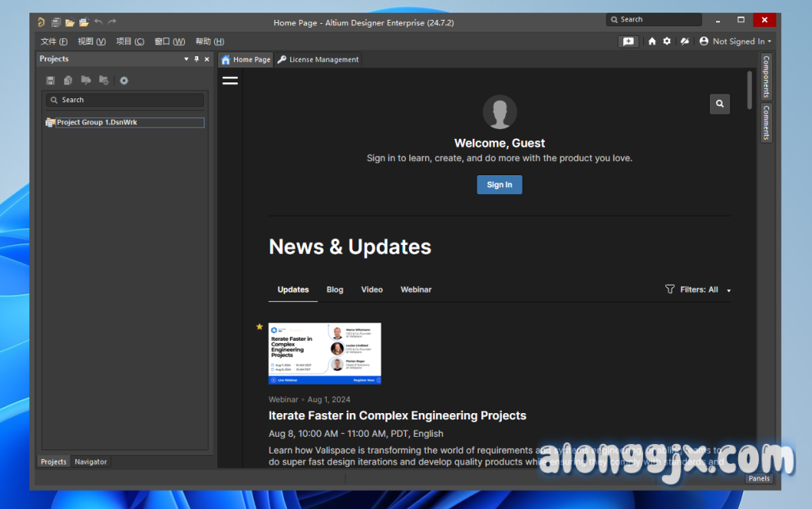The image size is (812, 509).
Task: Open settings with the top-right gear icon
Action: click(x=666, y=41)
